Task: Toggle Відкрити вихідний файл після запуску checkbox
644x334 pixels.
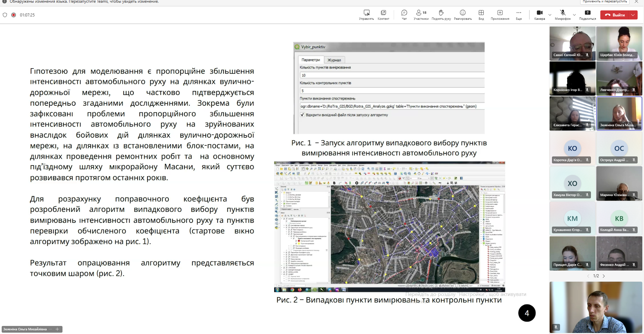Action: tap(302, 115)
